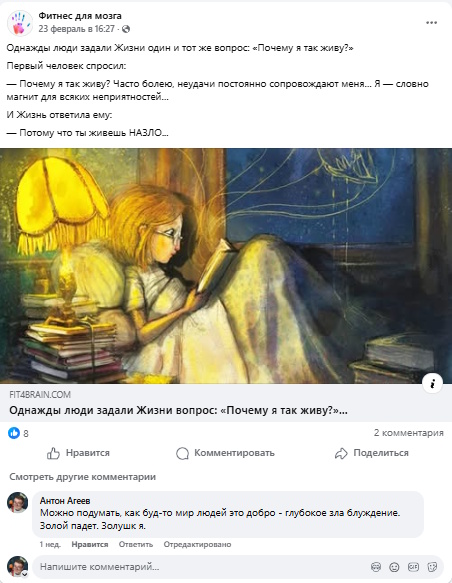Open the three-dots post options menu
This screenshot has height=583, width=452.
tap(431, 23)
